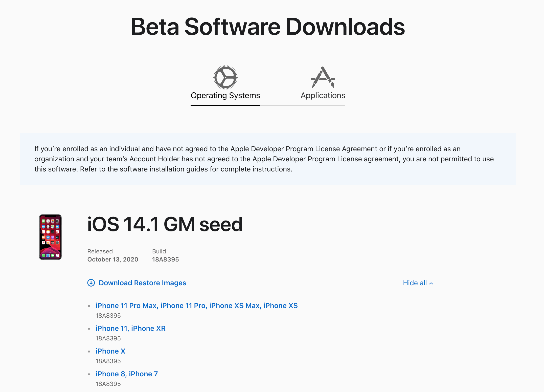The width and height of the screenshot is (544, 392).
Task: Click the Applications App Store icon
Action: [x=323, y=77]
